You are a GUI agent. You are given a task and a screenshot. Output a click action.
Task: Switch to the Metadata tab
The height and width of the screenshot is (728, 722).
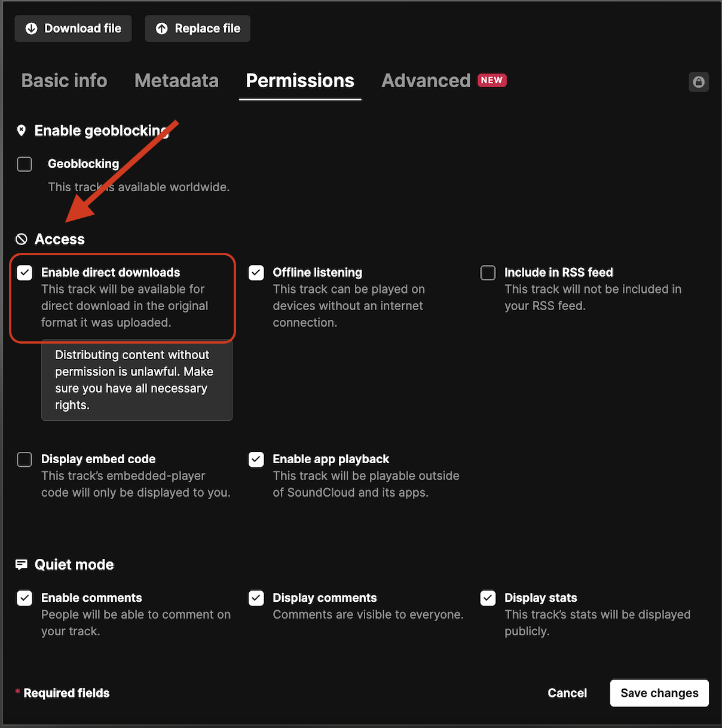[176, 81]
